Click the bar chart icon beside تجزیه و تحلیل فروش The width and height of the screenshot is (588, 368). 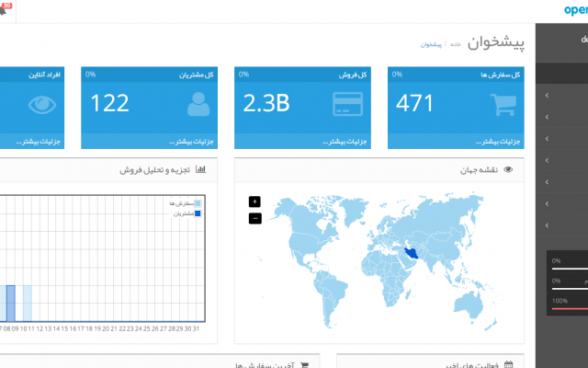click(200, 169)
